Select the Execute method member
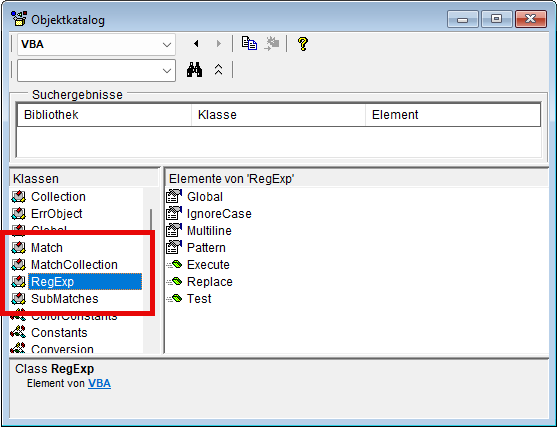 click(208, 265)
